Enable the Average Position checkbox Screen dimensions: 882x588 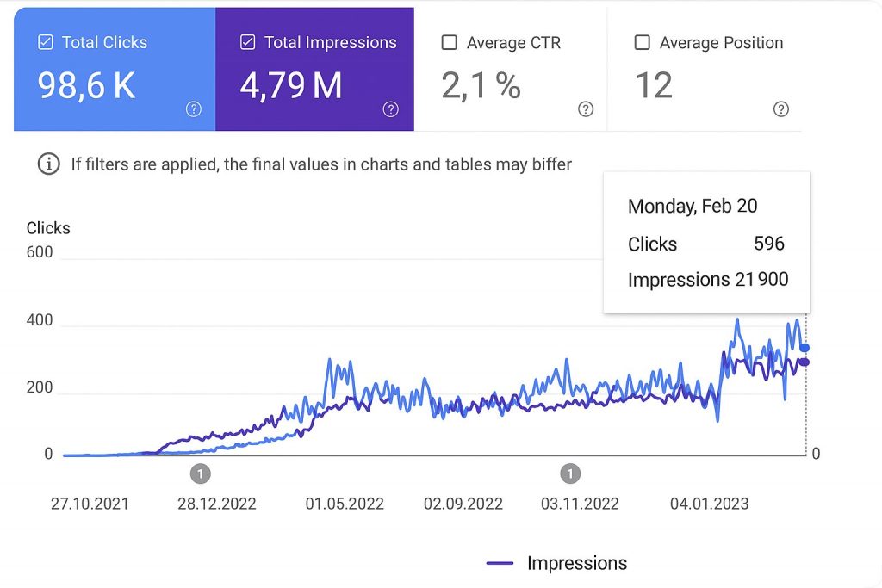point(642,42)
